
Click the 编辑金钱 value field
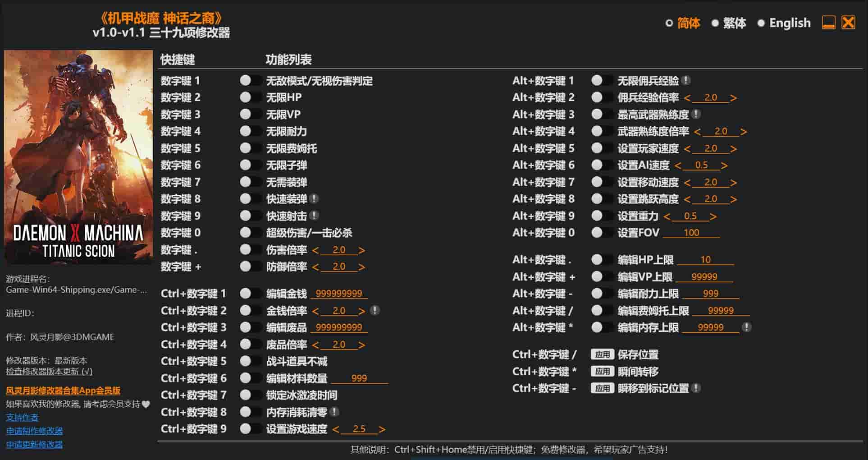click(339, 293)
